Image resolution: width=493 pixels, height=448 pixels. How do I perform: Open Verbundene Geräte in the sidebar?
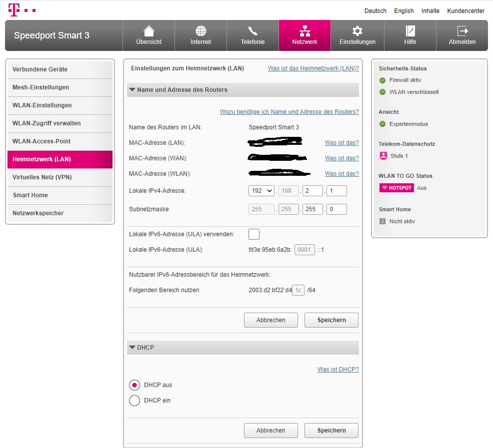point(59,69)
